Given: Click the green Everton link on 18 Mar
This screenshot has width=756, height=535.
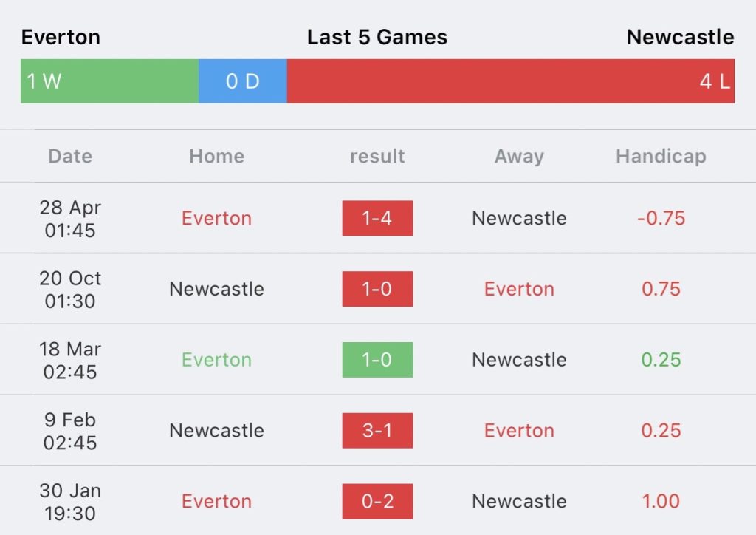Looking at the screenshot, I should point(216,360).
